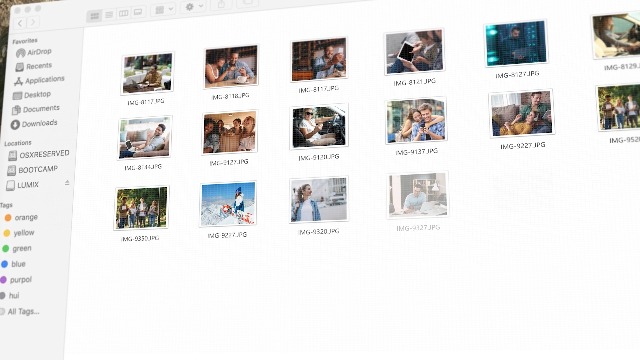
Task: Click the Share toolbar button
Action: click(221, 4)
